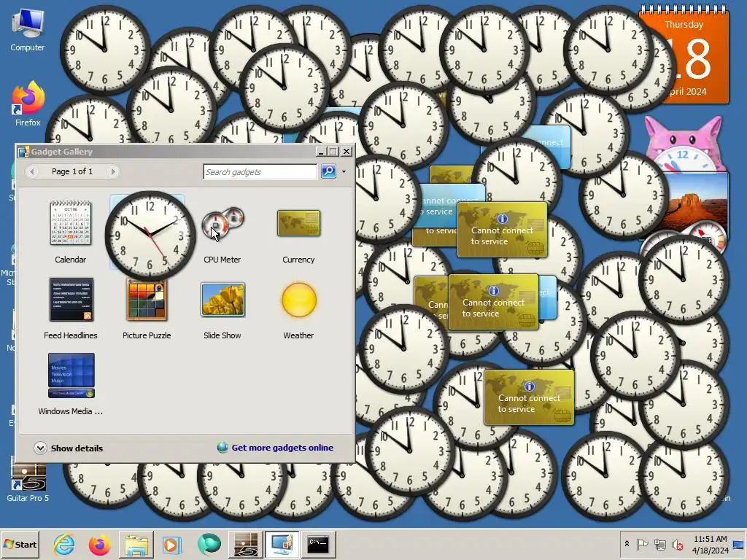The width and height of the screenshot is (747, 560).
Task: Select the Calendar gadget icon
Action: coord(71,223)
